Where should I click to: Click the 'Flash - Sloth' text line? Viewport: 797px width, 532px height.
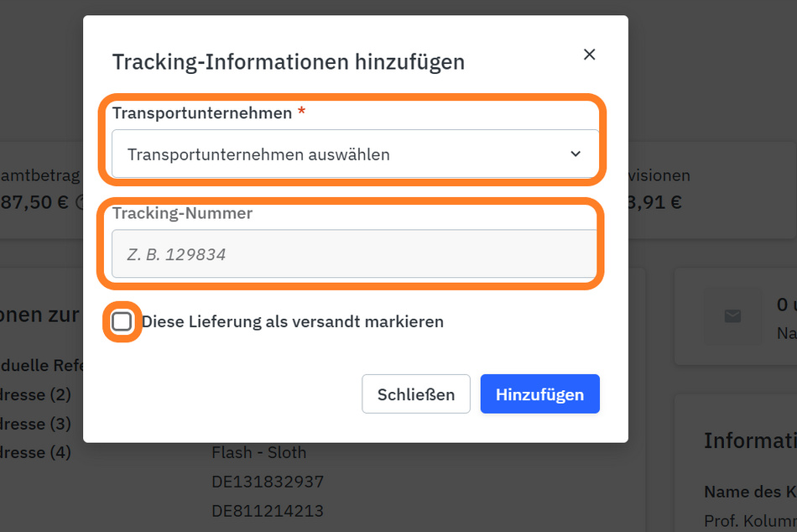pyautogui.click(x=258, y=452)
